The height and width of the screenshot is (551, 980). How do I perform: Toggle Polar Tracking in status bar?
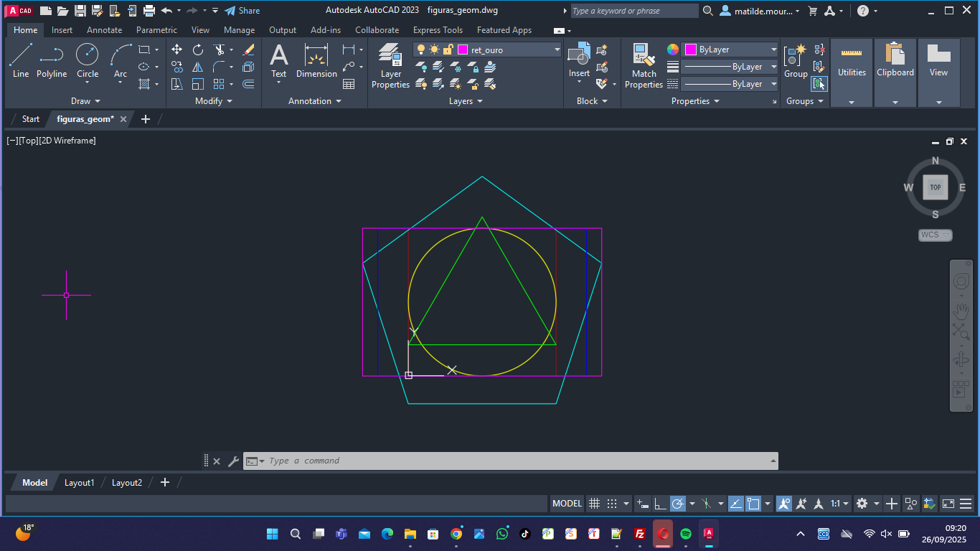678,504
